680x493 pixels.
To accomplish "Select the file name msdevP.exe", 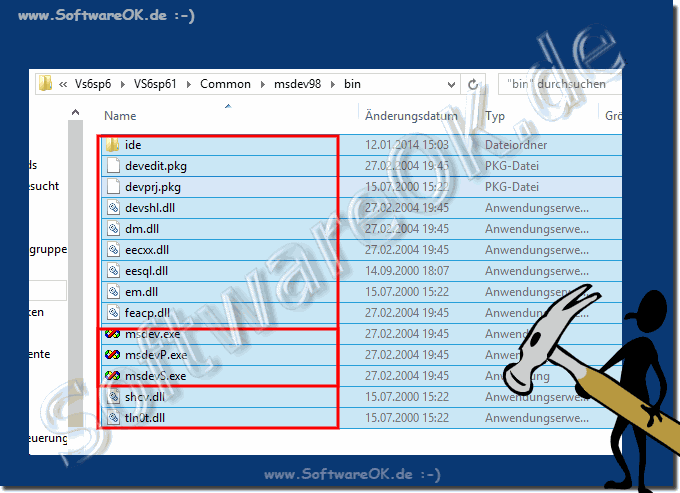I will tap(156, 355).
